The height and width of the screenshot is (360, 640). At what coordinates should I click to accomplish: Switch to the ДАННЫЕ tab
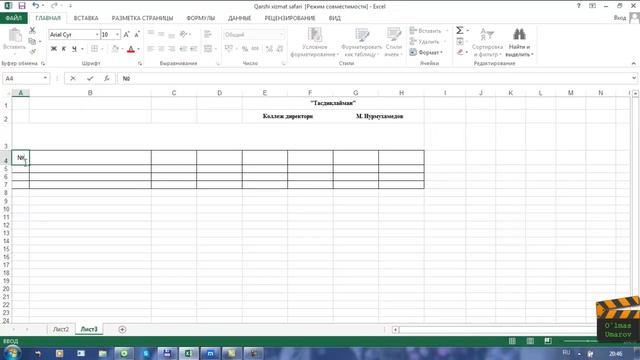pos(240,18)
